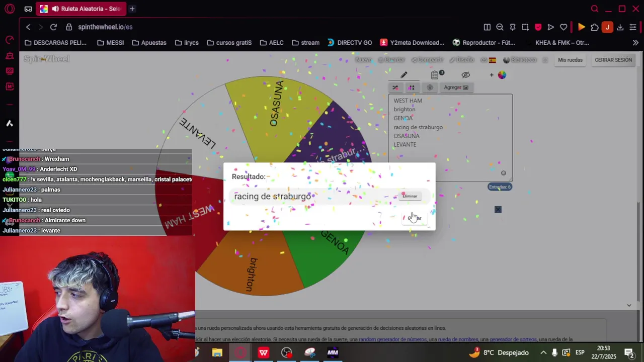Toggle the hide-entries eye icon
Image resolution: width=644 pixels, height=362 pixels.
click(x=466, y=75)
